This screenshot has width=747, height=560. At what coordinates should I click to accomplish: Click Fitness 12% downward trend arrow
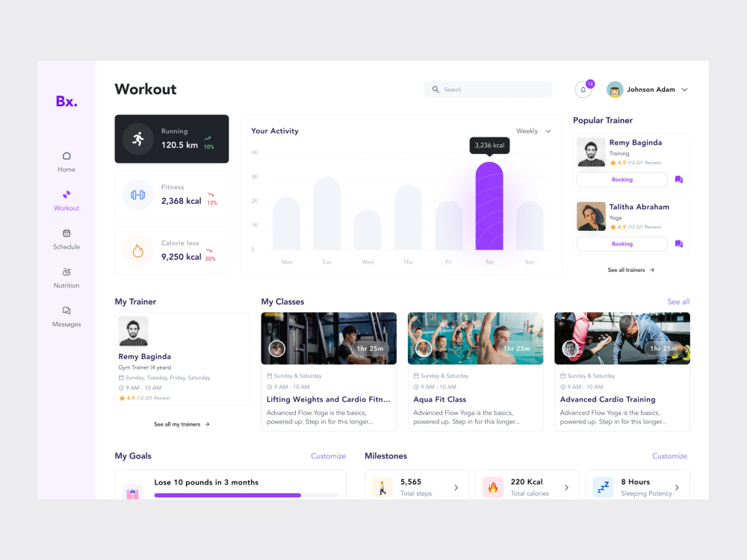[211, 195]
